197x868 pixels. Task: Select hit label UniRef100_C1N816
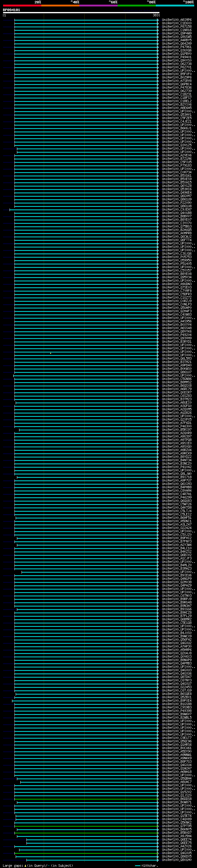coord(176,30)
